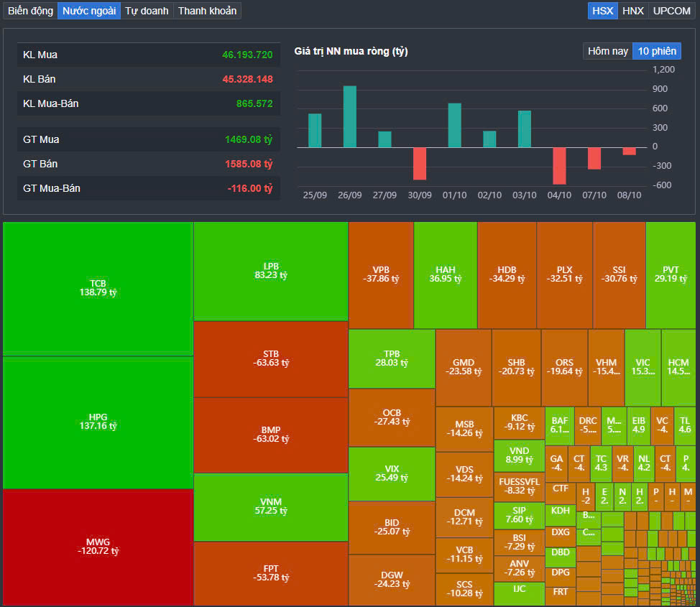Open the TPB treemap tile

(x=392, y=358)
